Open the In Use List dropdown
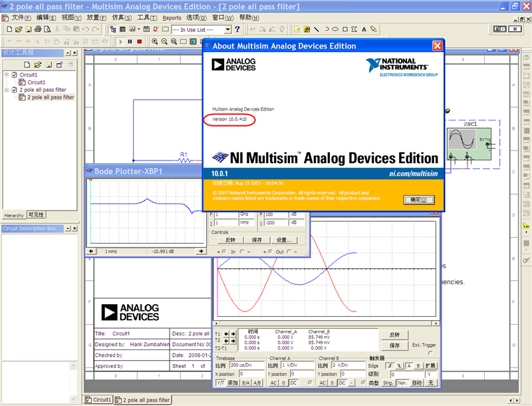The image size is (532, 406). pos(228,29)
